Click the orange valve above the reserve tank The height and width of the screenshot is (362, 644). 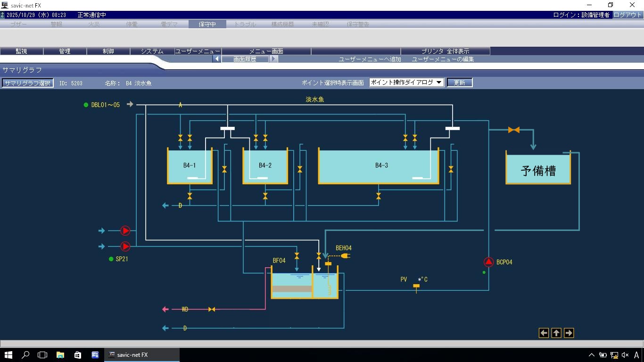point(514,130)
